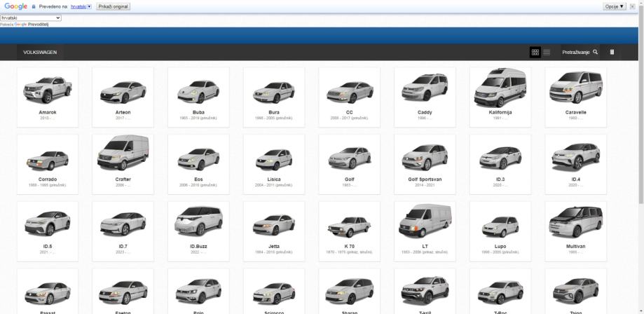Click the hrvatski language link

pos(78,6)
